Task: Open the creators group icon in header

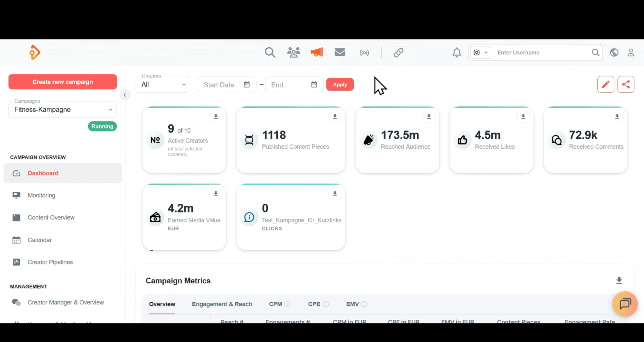Action: [x=294, y=52]
